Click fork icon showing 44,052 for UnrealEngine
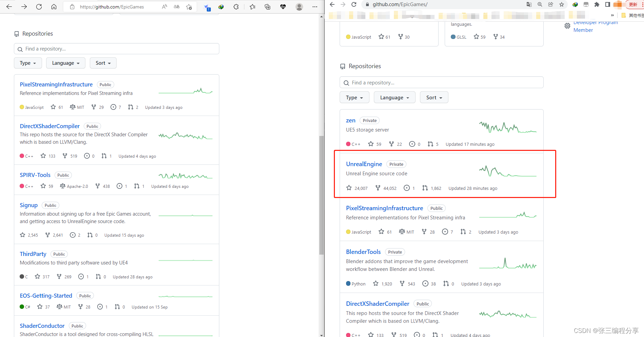This screenshot has height=337, width=644. [378, 188]
